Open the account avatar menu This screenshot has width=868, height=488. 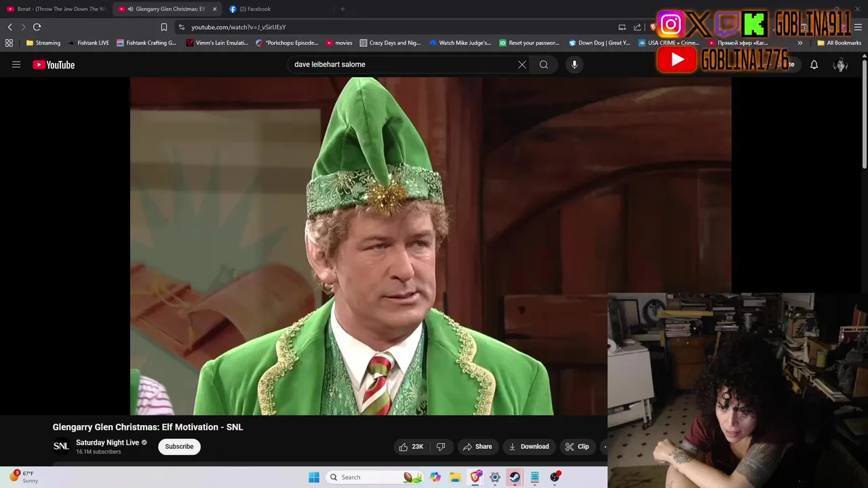pyautogui.click(x=840, y=64)
